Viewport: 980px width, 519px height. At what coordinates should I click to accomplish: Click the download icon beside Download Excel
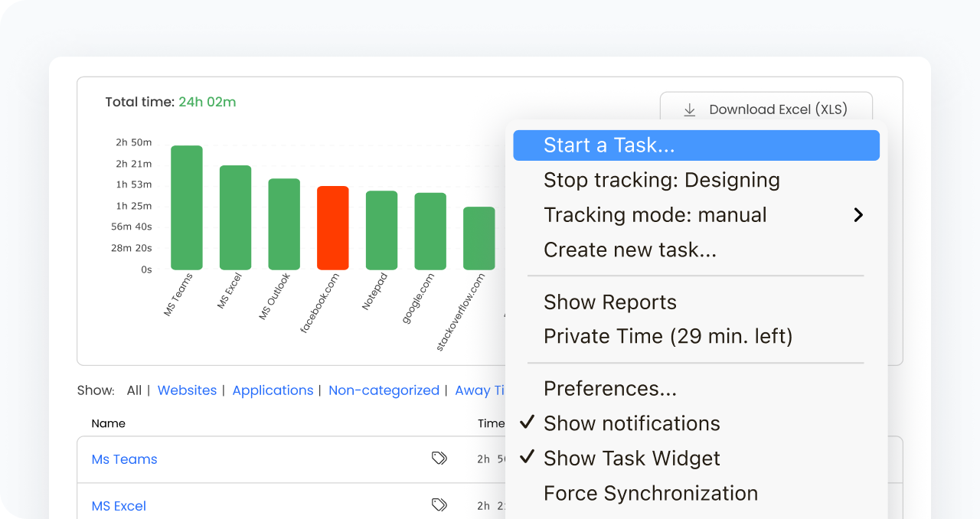(x=690, y=109)
